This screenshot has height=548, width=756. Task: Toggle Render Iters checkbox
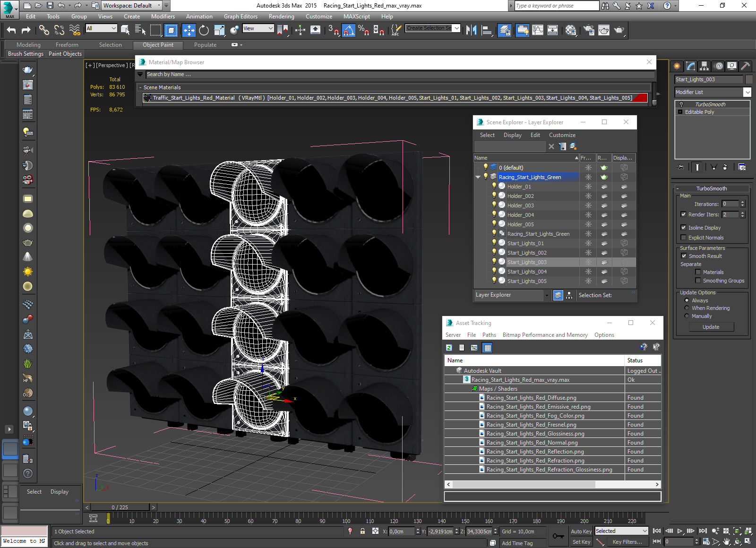(683, 214)
